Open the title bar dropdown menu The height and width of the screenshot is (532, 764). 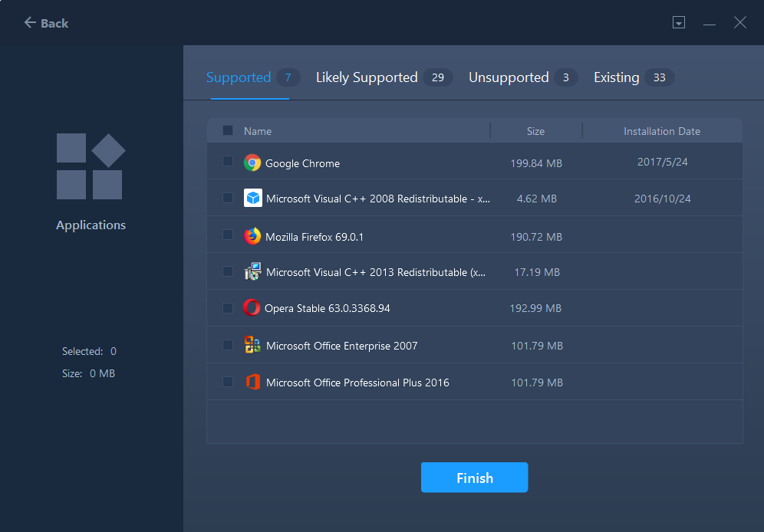[678, 23]
